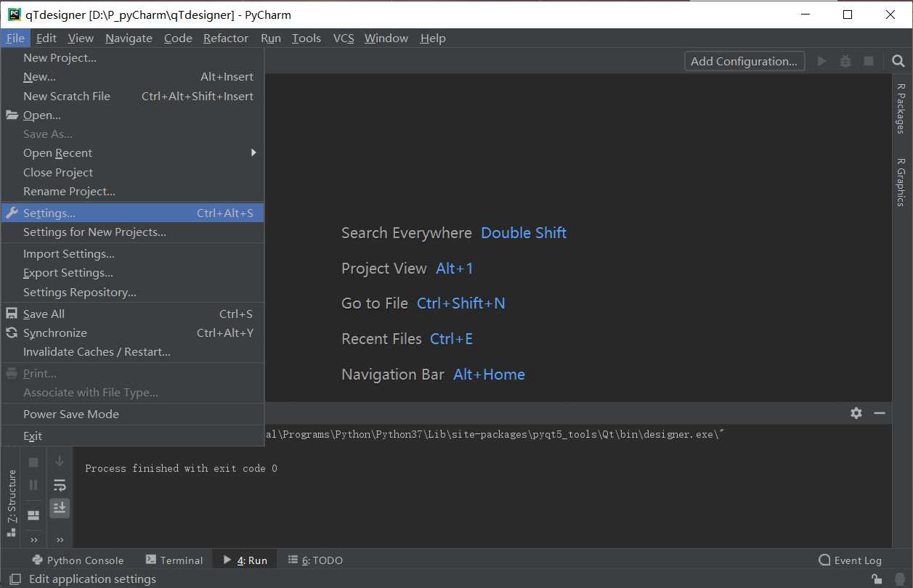Click the toolbar Stop square icon
Viewport: 913px width, 588px height.
click(869, 61)
